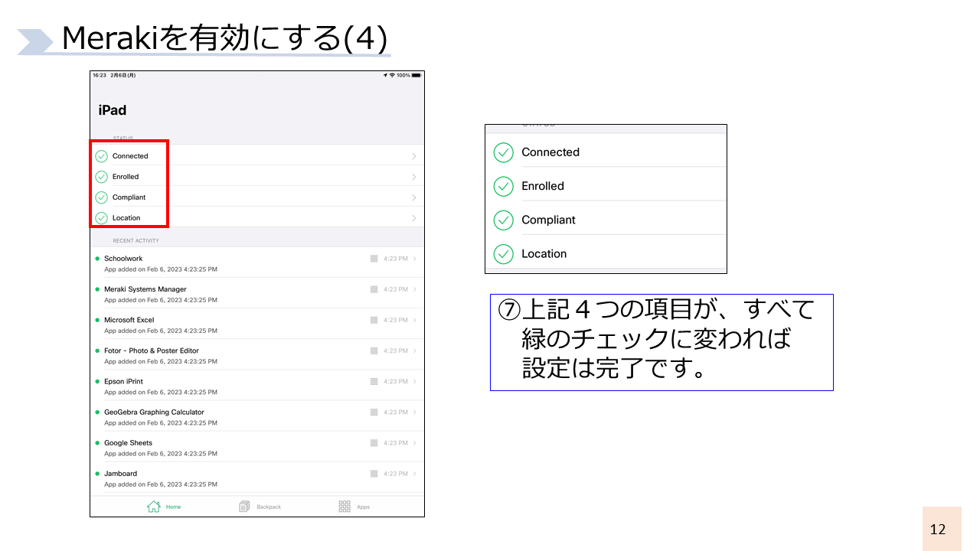980x551 pixels.
Task: Open the Connected status row in the iPad screenshot
Action: [x=257, y=156]
